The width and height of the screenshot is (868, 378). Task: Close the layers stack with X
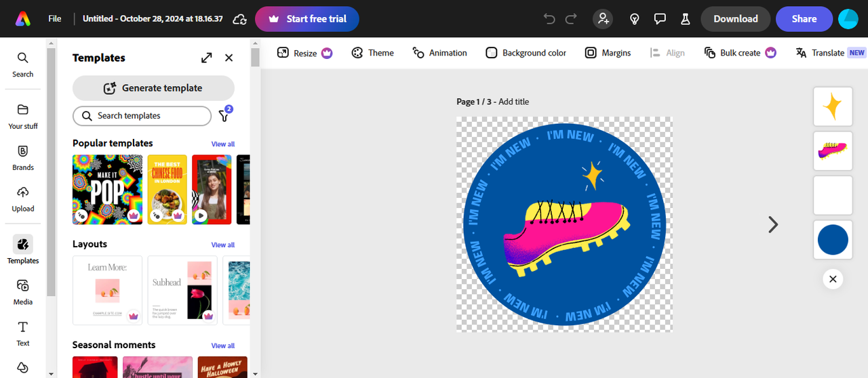(833, 279)
